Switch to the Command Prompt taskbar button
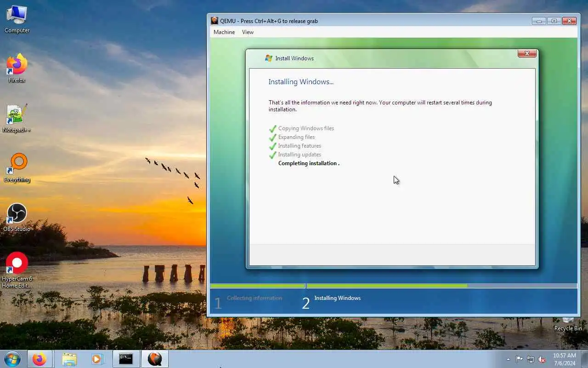 coord(126,359)
